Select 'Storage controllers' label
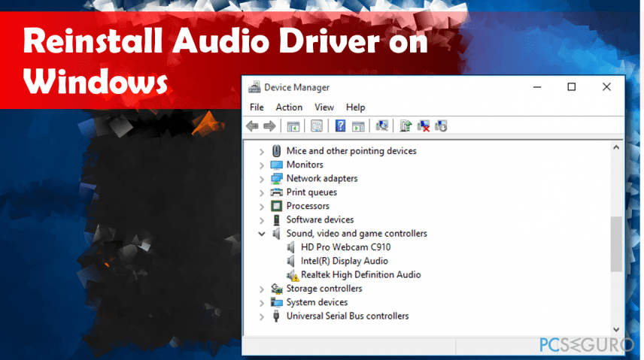Viewport: 644px width, 360px height. (x=324, y=289)
